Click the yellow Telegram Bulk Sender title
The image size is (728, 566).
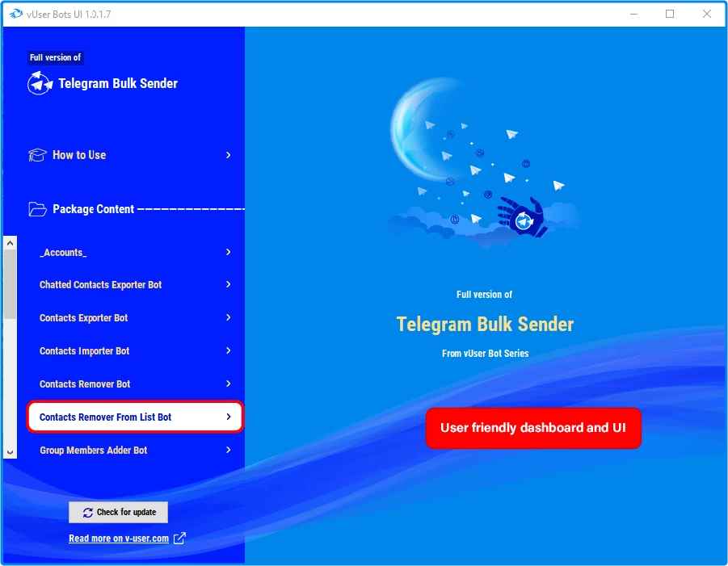485,325
